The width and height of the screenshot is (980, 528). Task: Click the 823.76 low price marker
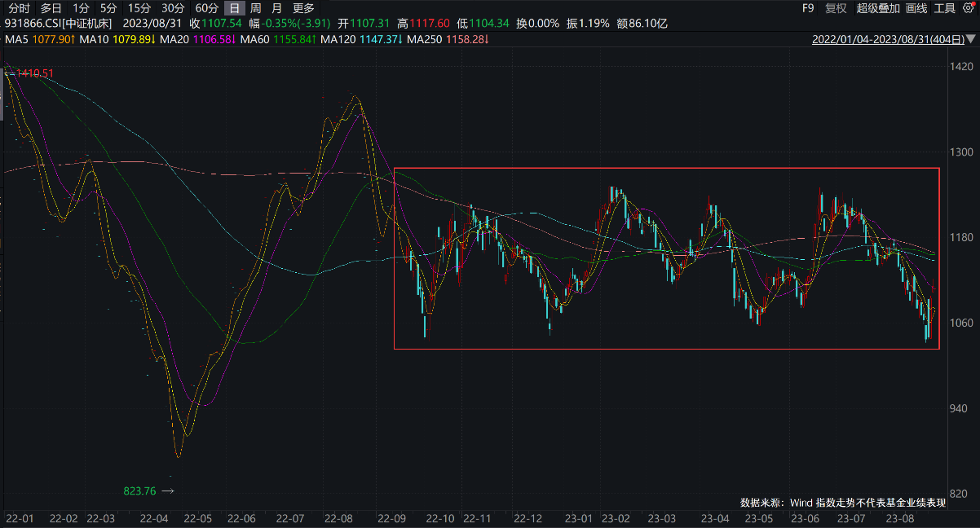[139, 491]
